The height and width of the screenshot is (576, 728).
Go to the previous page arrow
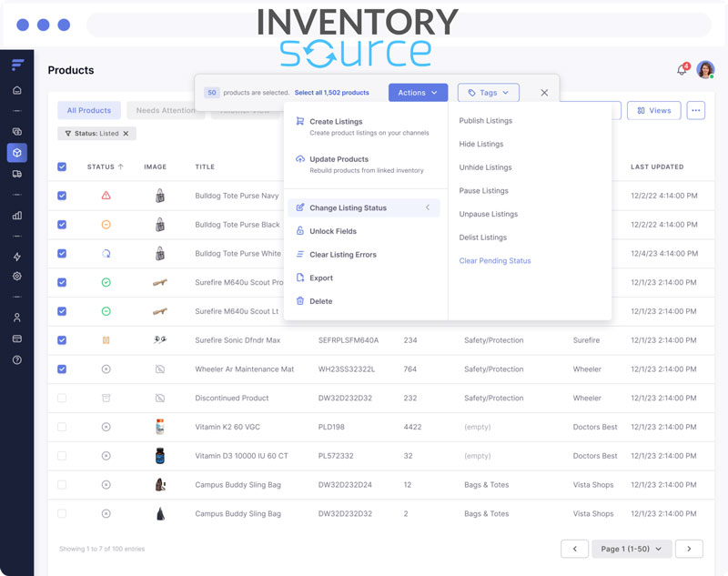pyautogui.click(x=575, y=549)
